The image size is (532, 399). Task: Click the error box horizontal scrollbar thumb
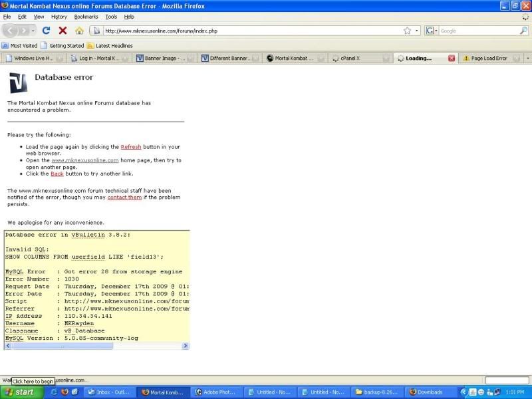tap(63, 346)
